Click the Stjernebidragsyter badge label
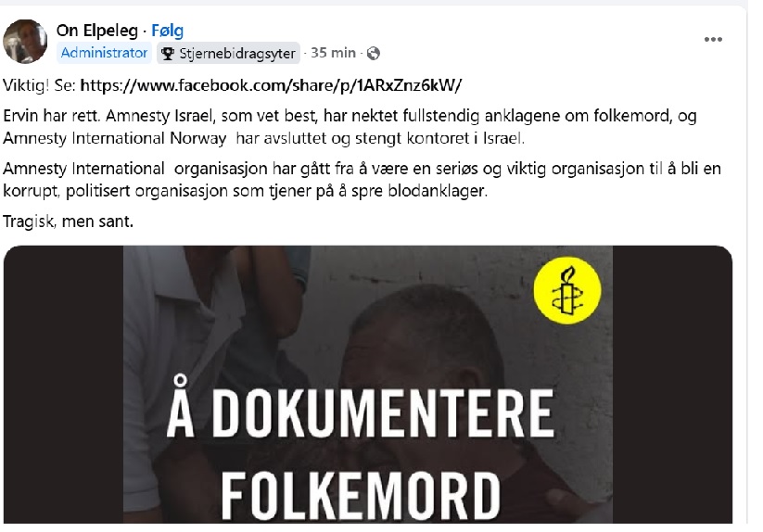This screenshot has width=763, height=532. [237, 54]
